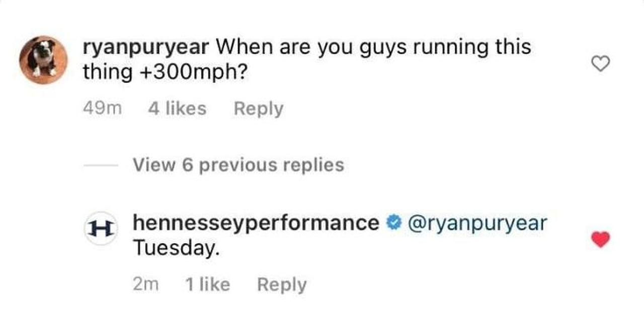Click the 'Tuesday.' reply text

[176, 248]
